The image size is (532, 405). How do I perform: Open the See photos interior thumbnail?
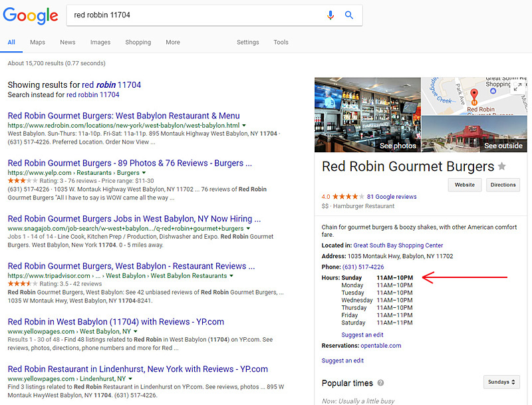click(x=368, y=114)
